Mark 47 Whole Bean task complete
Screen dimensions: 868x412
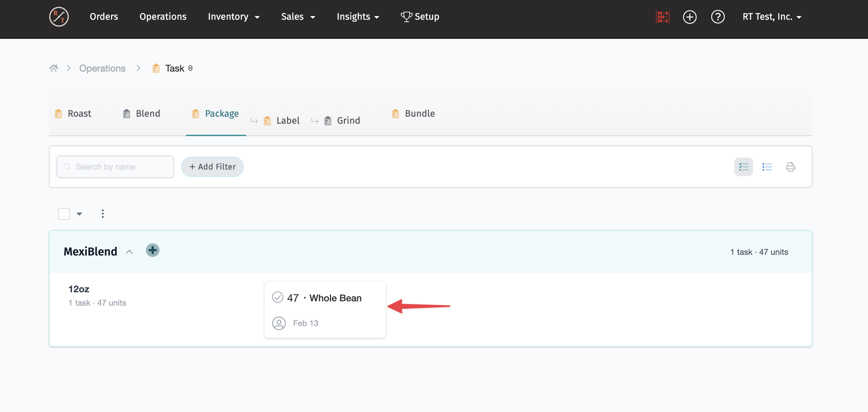coord(278,297)
